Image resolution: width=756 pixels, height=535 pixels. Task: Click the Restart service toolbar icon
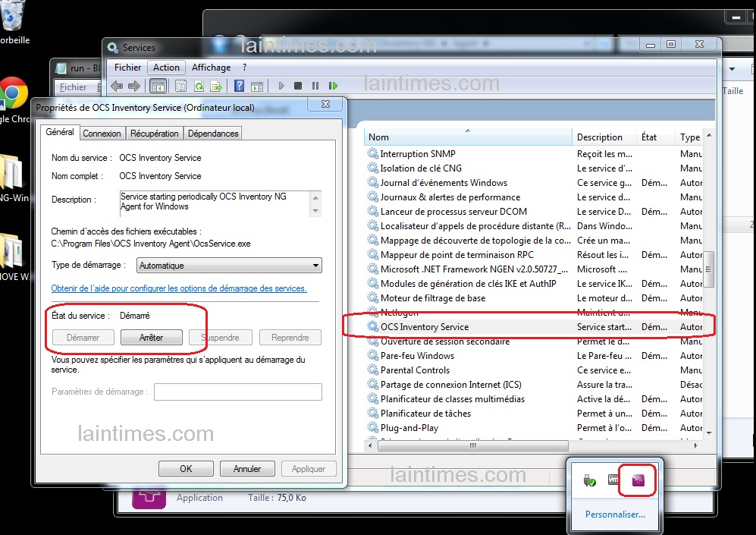pos(333,86)
